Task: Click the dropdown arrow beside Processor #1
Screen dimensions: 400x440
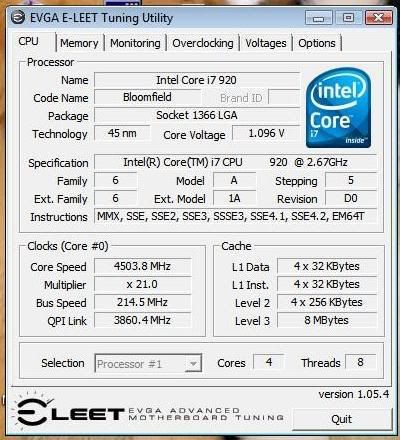Action: (x=193, y=363)
